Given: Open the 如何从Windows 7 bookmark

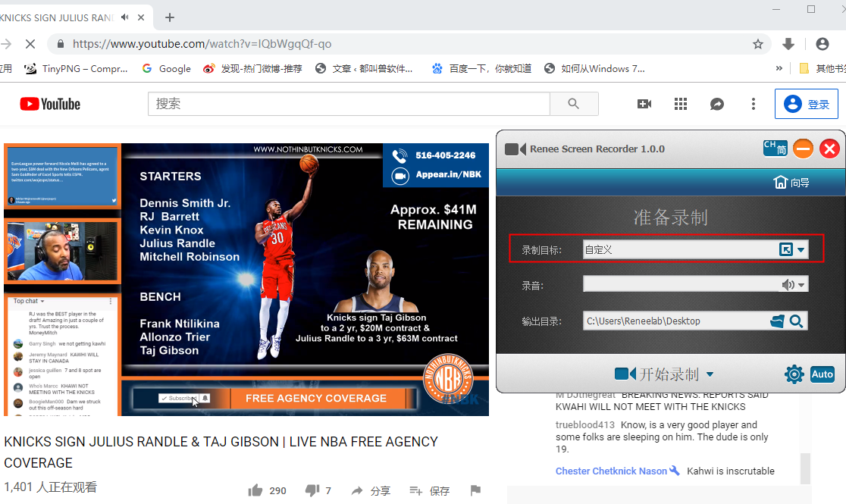Looking at the screenshot, I should [x=594, y=68].
